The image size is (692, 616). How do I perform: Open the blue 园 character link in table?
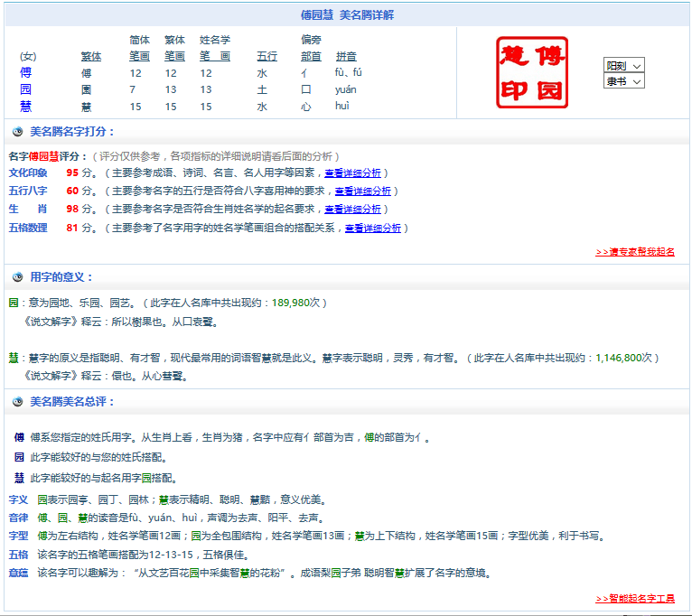25,89
